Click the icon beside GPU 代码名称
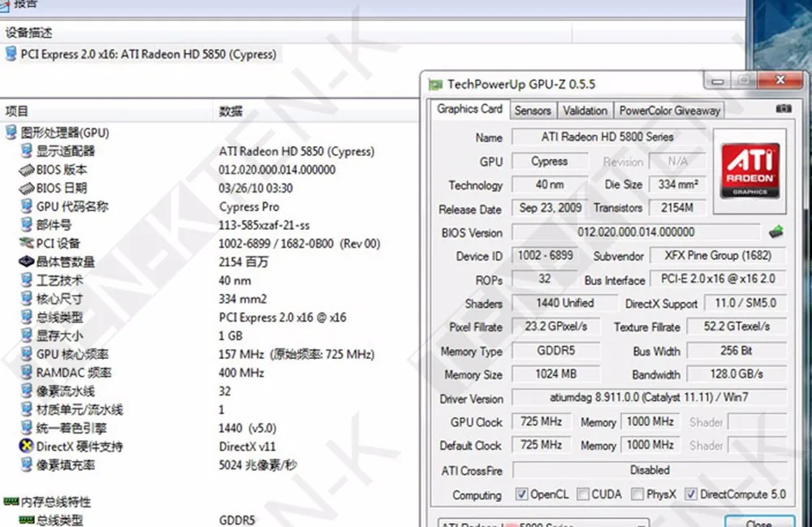This screenshot has width=812, height=527. pyautogui.click(x=27, y=206)
